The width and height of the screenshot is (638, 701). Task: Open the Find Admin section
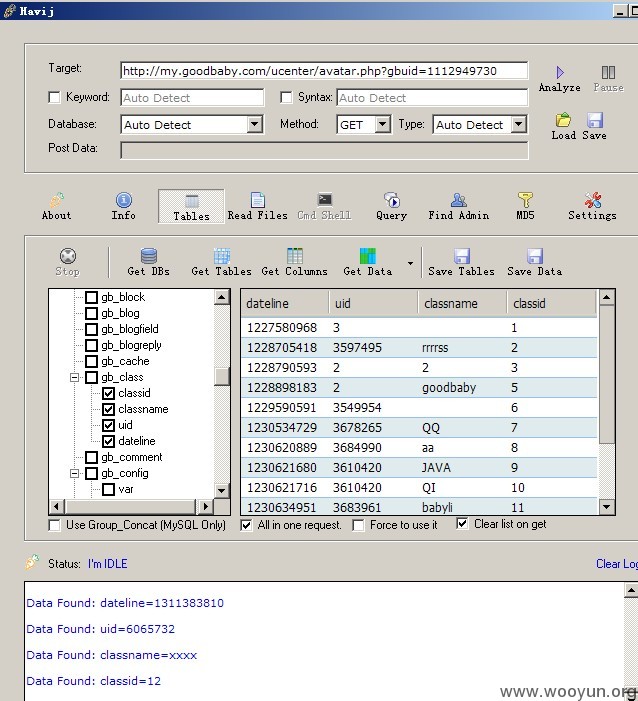pos(459,207)
